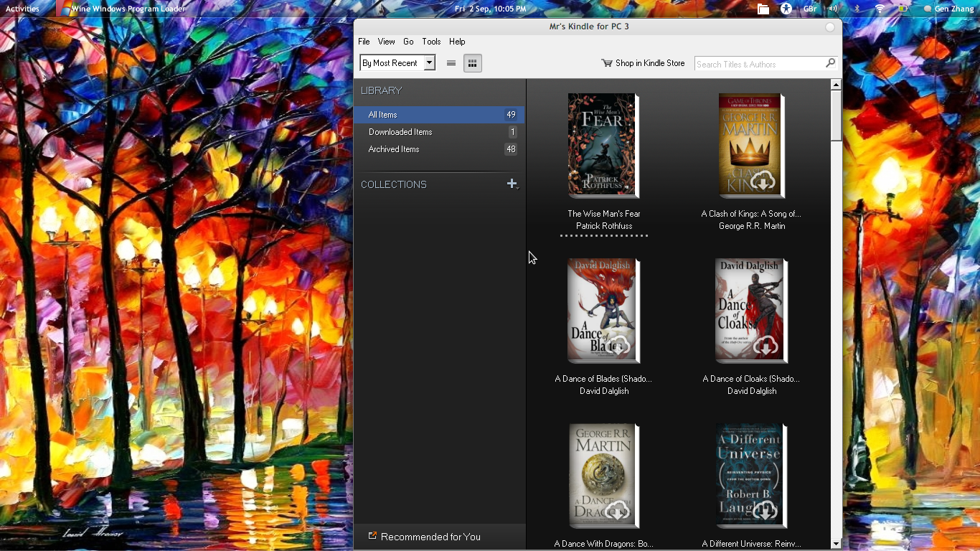Download A Different Universe via cloud icon
Screen dimensions: 980x551
click(x=765, y=512)
